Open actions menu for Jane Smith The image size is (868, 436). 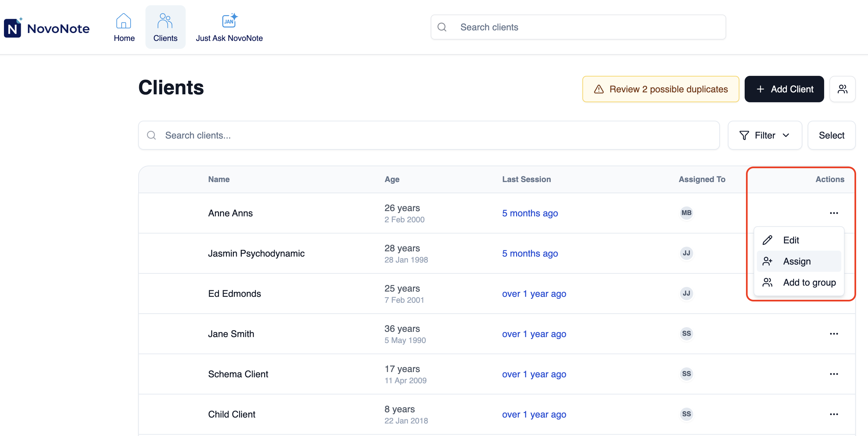click(834, 333)
